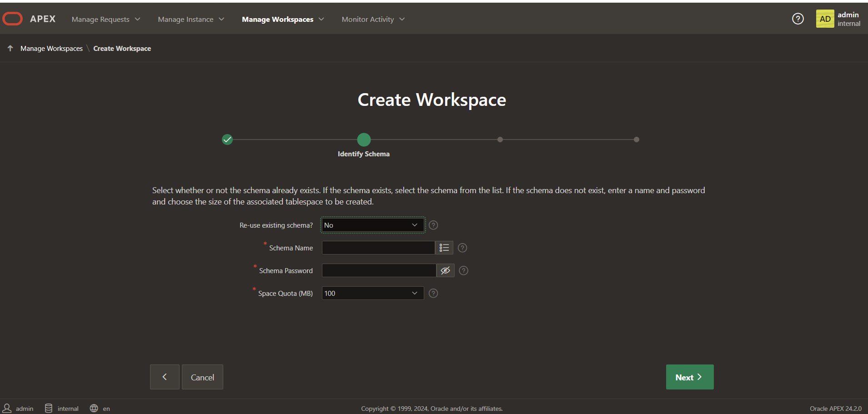Click the third wizard progress step dot
The image size is (868, 414).
pyautogui.click(x=500, y=140)
